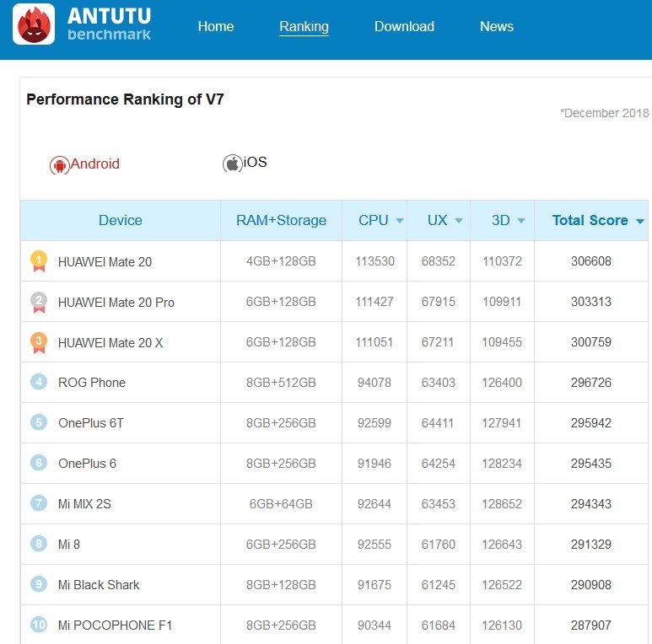The image size is (652, 644).
Task: Click the rank 10 circle badge
Action: tap(38, 625)
